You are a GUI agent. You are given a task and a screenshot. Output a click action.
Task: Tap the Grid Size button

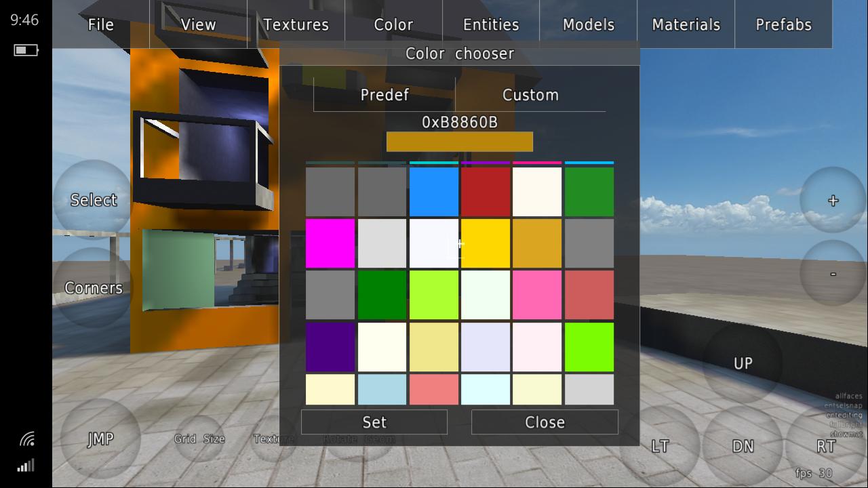(x=199, y=439)
